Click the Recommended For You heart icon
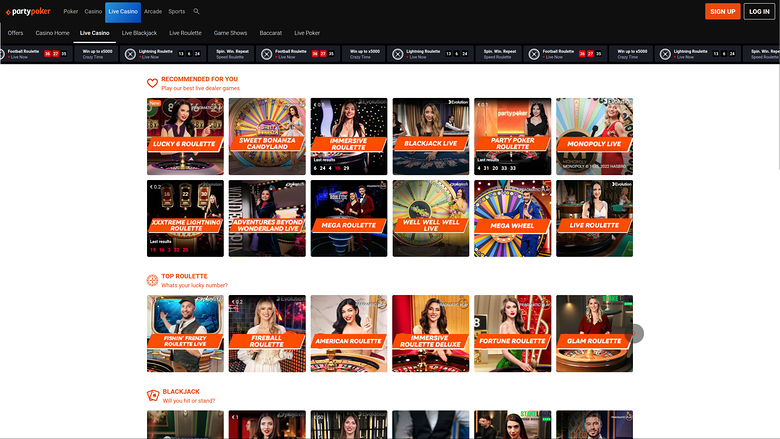The width and height of the screenshot is (780, 439). coord(152,83)
